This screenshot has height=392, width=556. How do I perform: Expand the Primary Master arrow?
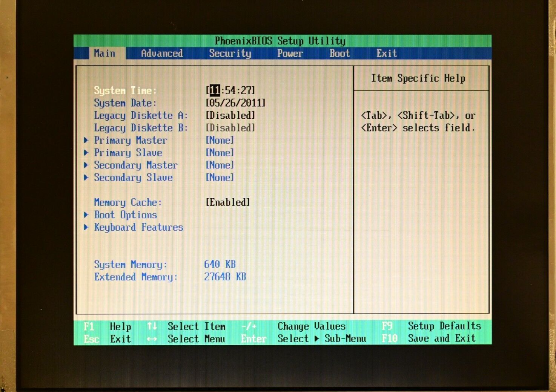[86, 140]
